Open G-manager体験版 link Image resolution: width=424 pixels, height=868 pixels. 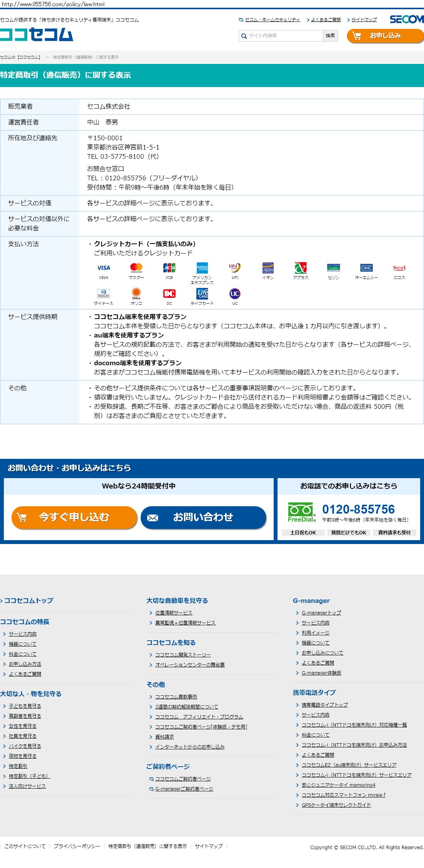(321, 673)
